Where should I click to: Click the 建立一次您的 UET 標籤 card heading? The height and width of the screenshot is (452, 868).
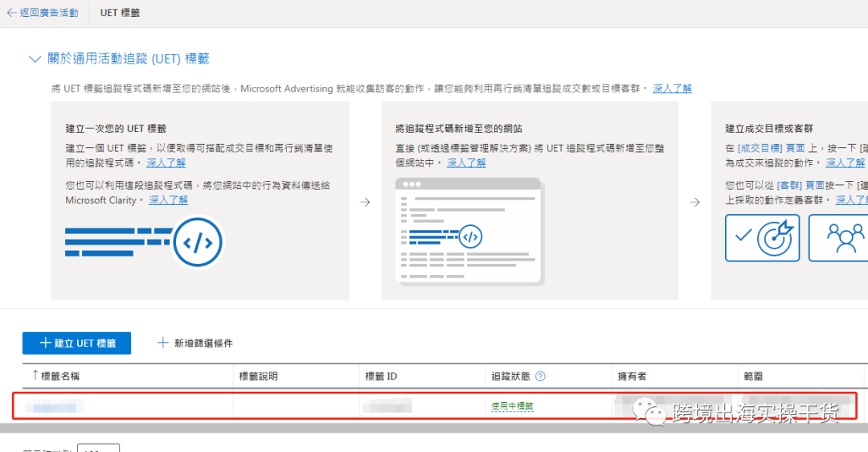116,129
